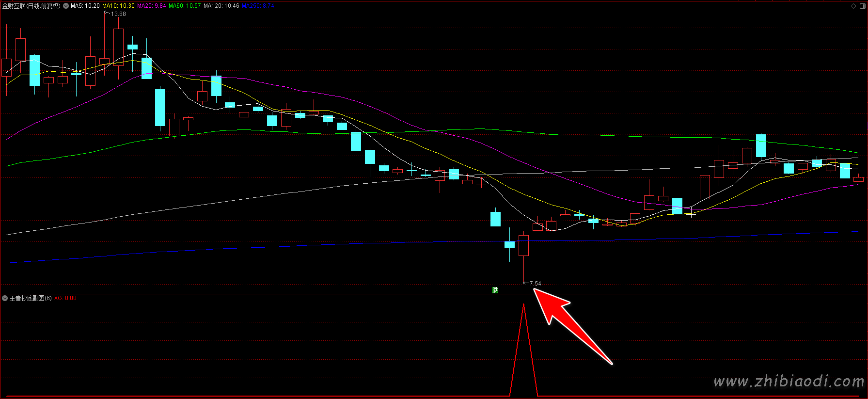
Task: Toggle the side panel icon at top right
Action: (862, 6)
